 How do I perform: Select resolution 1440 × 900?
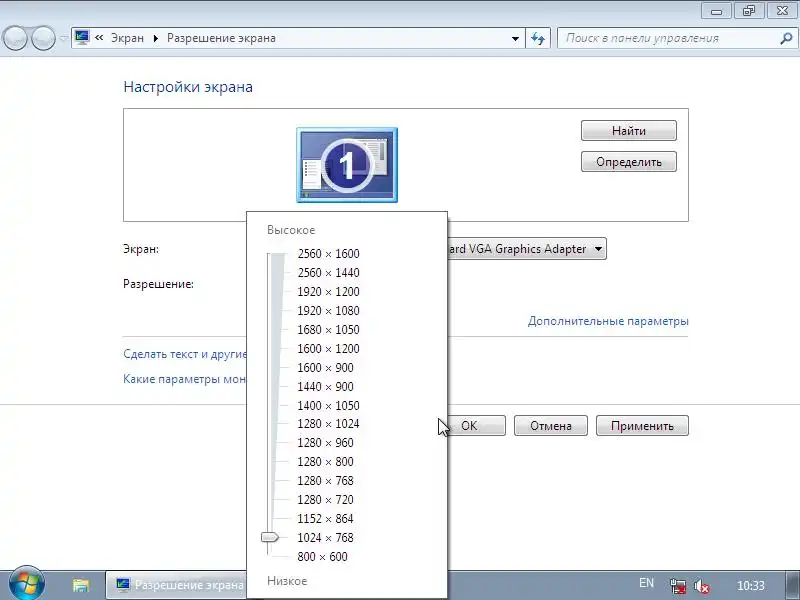coord(326,386)
